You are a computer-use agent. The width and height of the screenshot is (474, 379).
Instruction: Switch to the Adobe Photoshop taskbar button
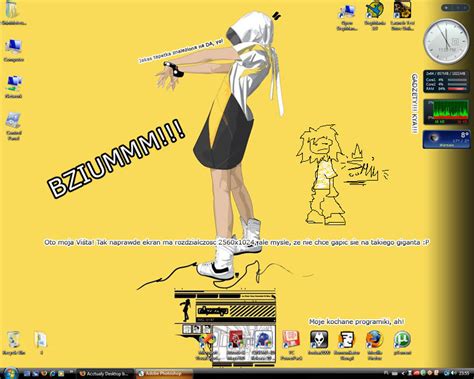(x=164, y=374)
